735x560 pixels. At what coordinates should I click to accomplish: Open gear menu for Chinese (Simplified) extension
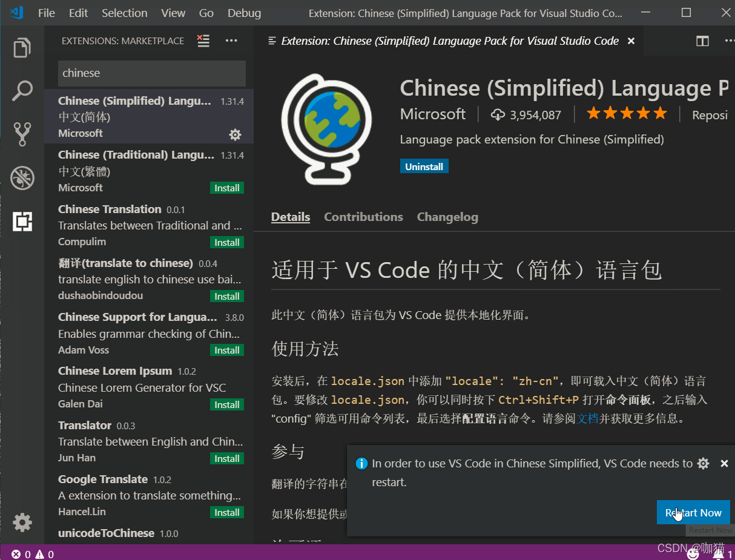coord(235,134)
